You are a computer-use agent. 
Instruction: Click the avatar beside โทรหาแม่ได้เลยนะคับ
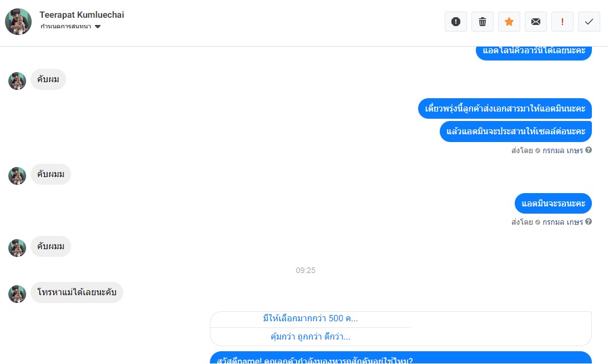17,294
